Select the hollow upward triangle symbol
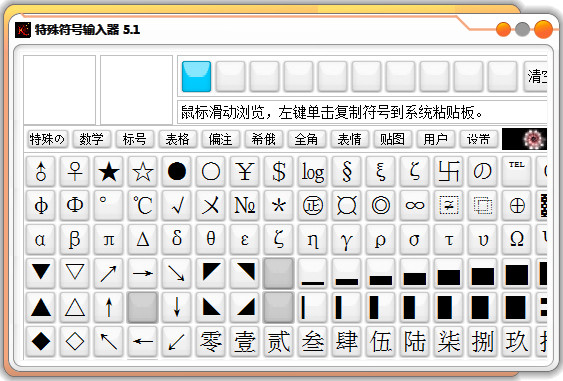This screenshot has width=563, height=381. (x=75, y=307)
